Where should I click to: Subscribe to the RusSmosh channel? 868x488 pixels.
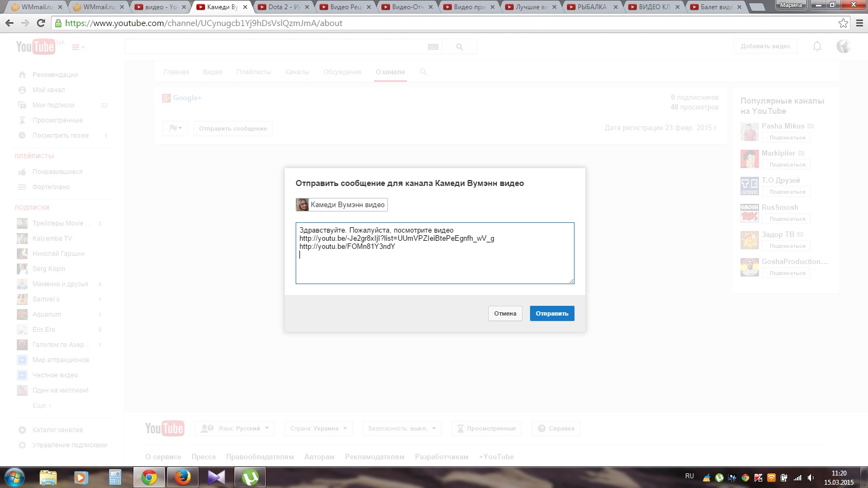click(x=787, y=219)
